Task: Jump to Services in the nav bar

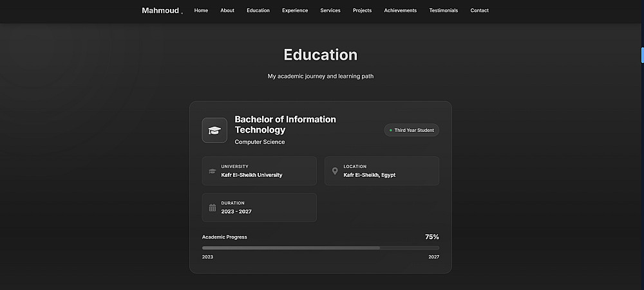Action: point(330,11)
